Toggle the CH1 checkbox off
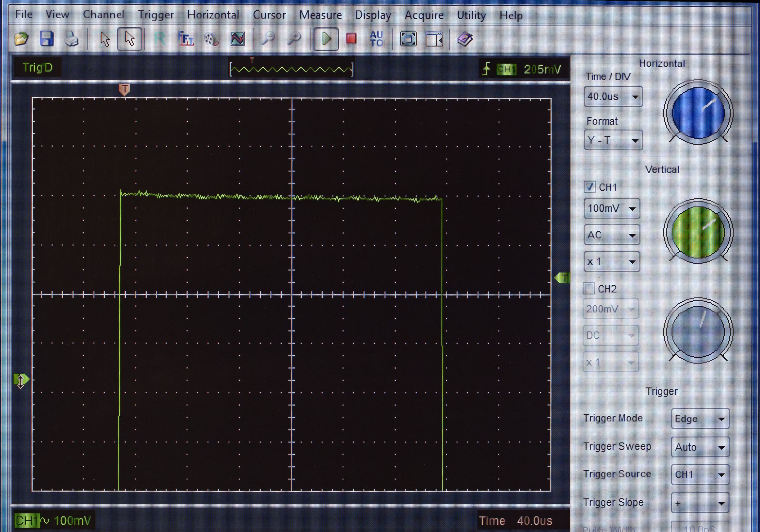This screenshot has height=532, width=760. click(589, 187)
